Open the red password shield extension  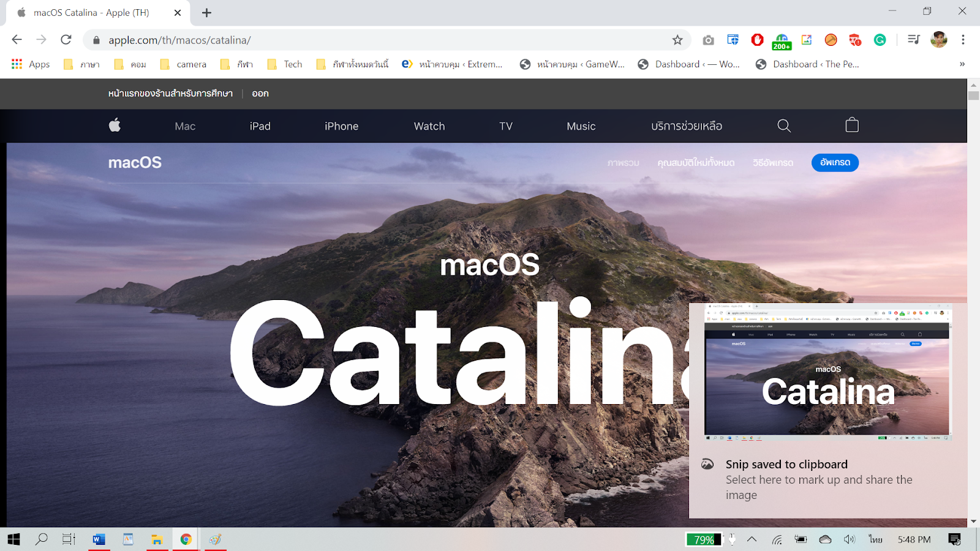pos(855,40)
